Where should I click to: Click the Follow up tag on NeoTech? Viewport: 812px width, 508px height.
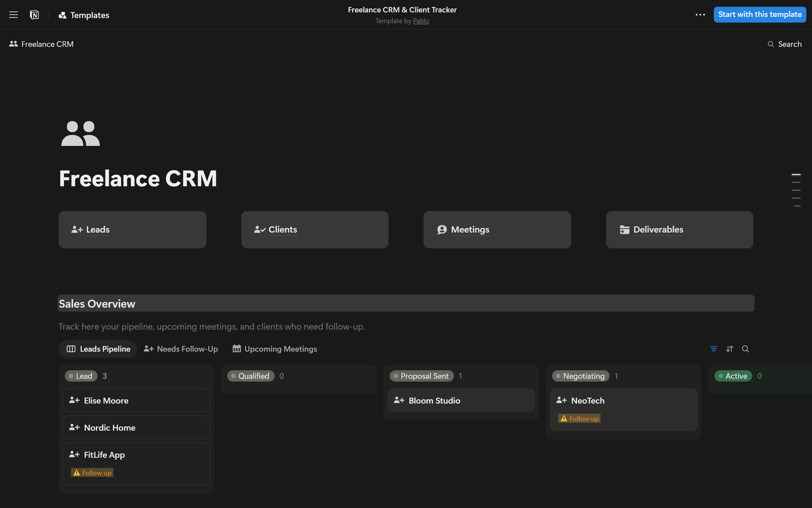click(579, 418)
